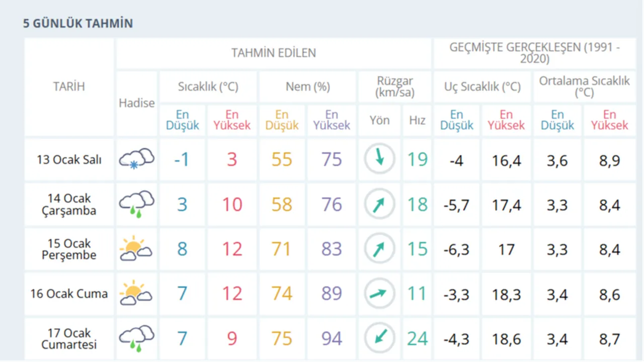Click the wind arrow for 15 Ocak Perşembe

coord(379,248)
